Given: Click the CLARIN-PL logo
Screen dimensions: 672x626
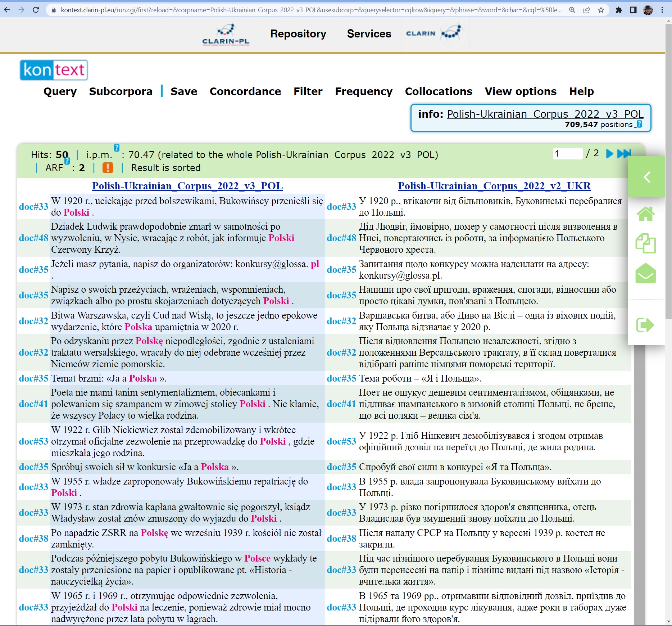Looking at the screenshot, I should (226, 35).
